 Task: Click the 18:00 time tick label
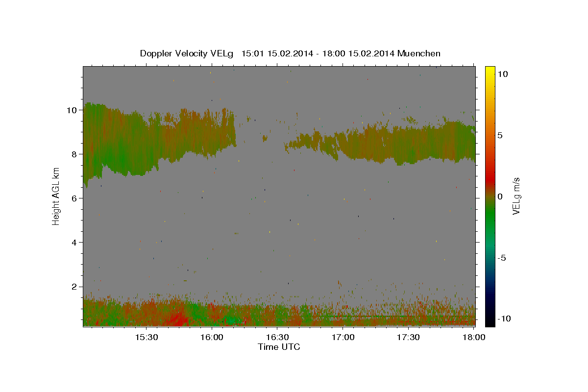(x=474, y=337)
